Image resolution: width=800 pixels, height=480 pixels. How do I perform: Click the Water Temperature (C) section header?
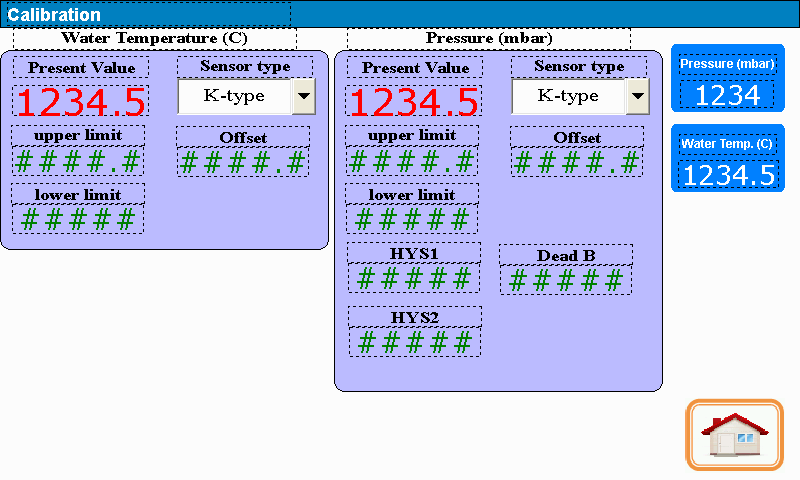point(154,38)
